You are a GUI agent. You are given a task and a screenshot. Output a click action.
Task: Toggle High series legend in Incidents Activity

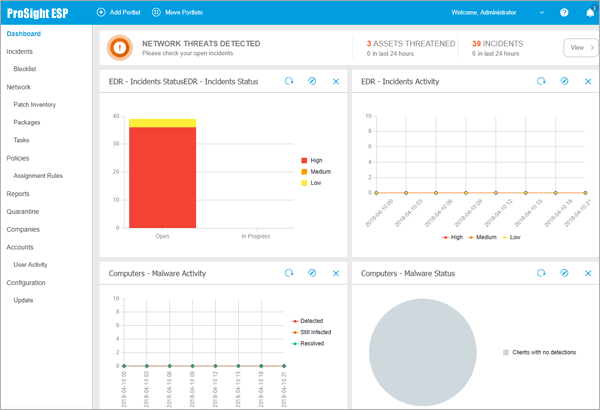tap(453, 237)
